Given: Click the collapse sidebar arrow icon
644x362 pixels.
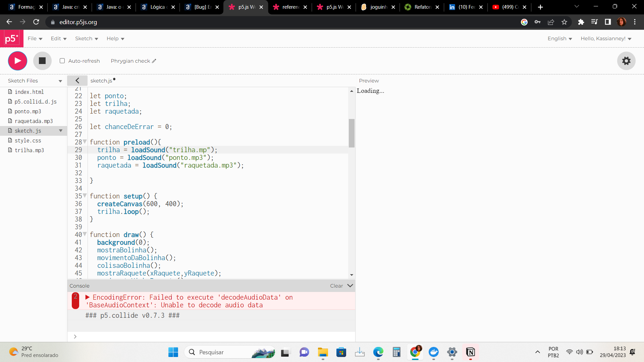Looking at the screenshot, I should tap(77, 80).
